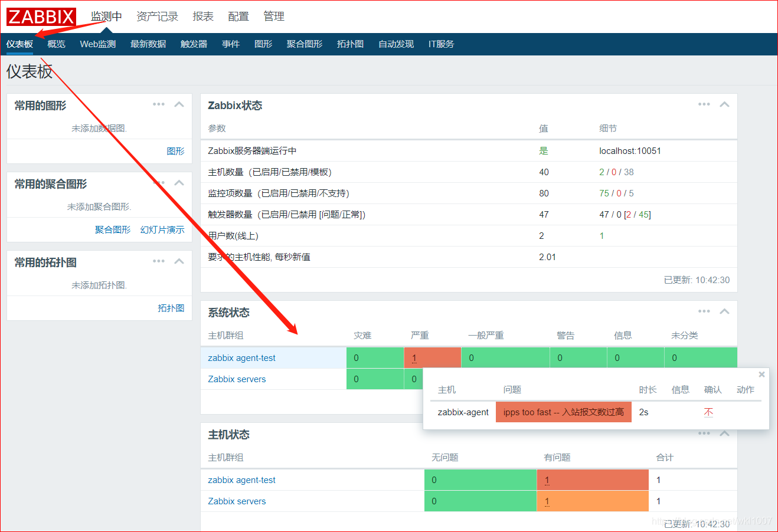Open the 幻灯片演示 link

(x=162, y=229)
